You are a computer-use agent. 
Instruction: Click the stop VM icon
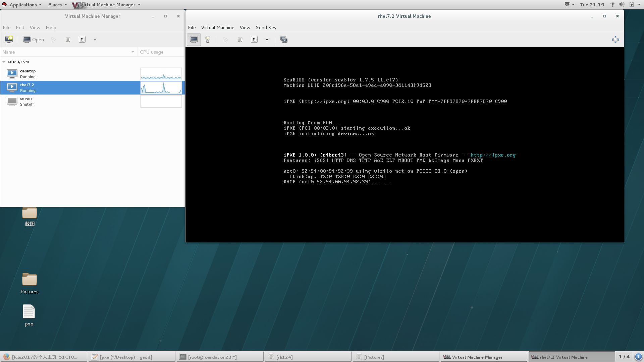tap(254, 39)
